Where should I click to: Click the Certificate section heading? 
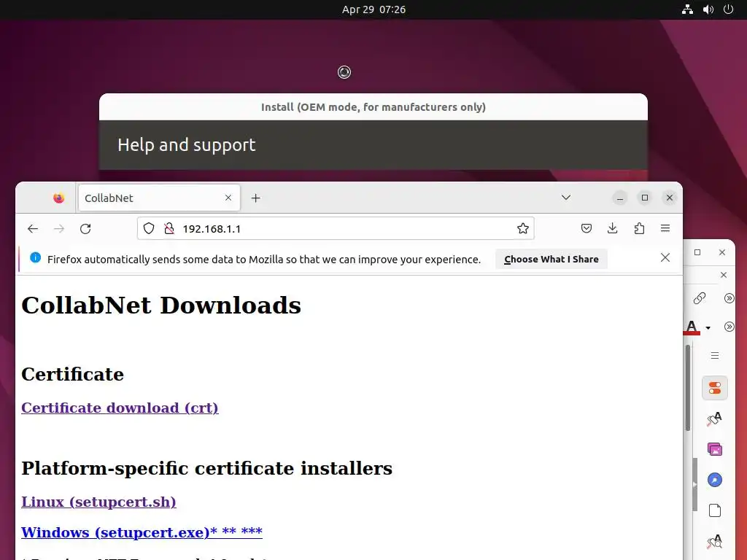tap(72, 374)
